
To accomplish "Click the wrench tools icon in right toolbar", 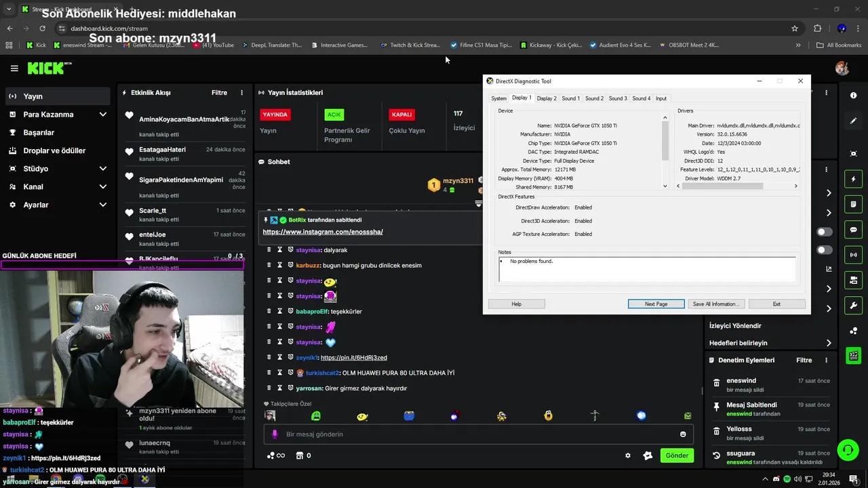I will 853,305.
